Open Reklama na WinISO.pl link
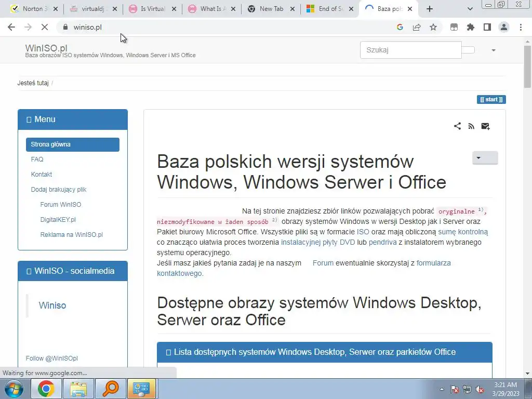 (72, 235)
